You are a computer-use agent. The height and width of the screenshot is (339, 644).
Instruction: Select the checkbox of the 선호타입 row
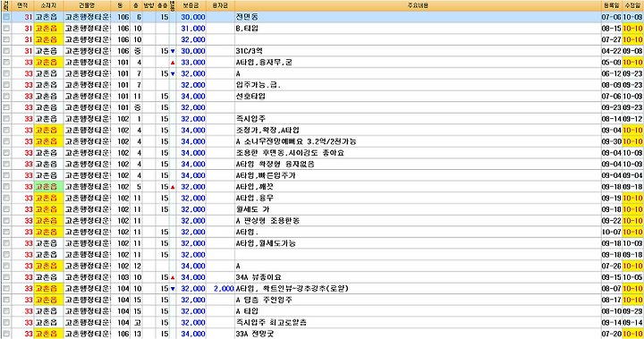click(6, 96)
